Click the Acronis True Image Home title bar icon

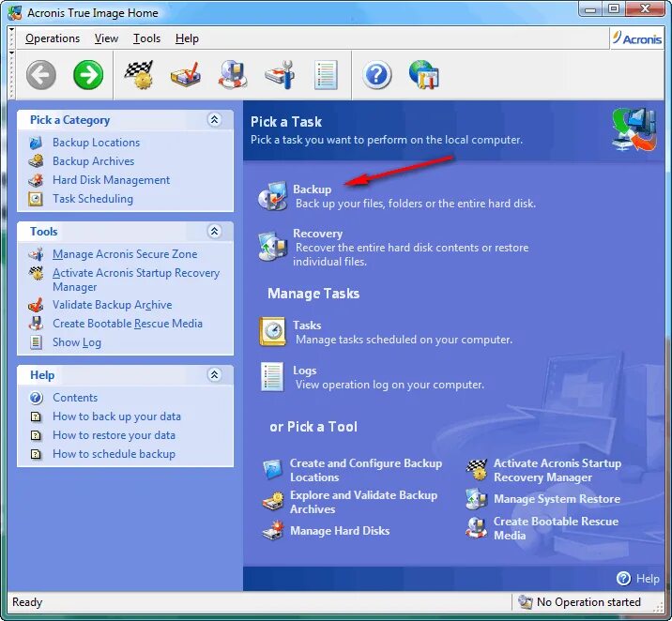15,13
